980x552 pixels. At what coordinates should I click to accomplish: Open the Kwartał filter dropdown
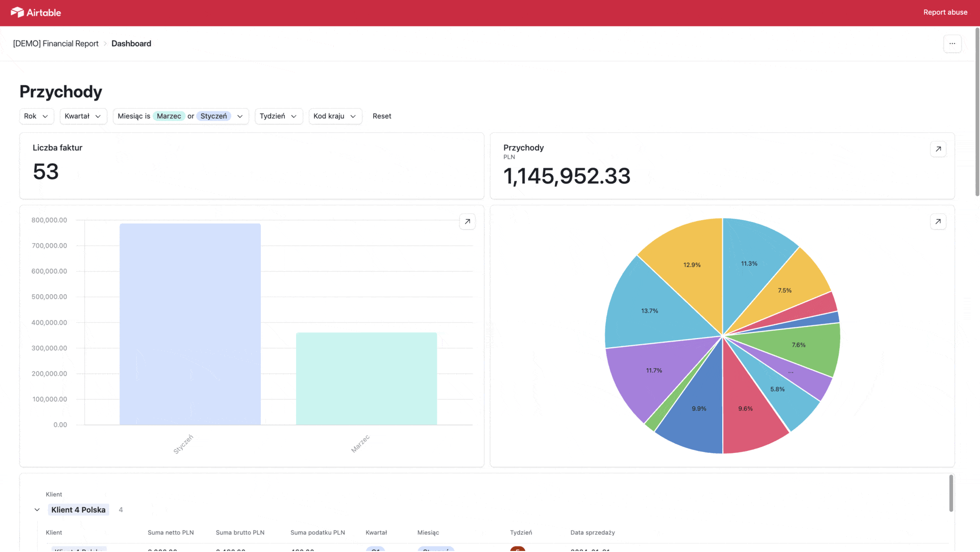pyautogui.click(x=83, y=116)
